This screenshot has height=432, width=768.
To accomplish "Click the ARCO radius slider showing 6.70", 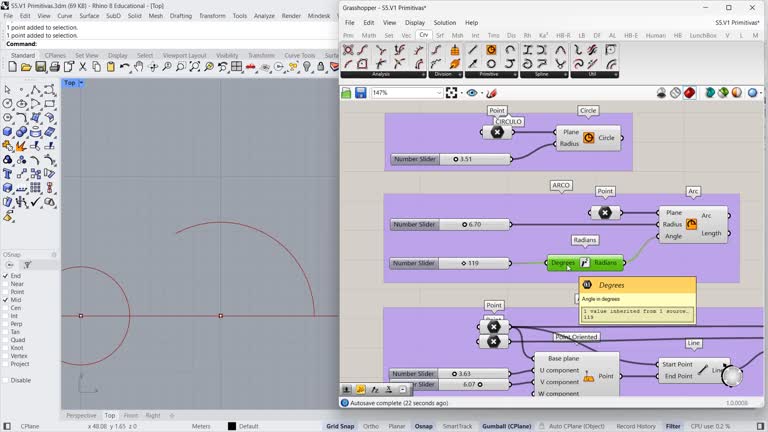I will (471, 225).
